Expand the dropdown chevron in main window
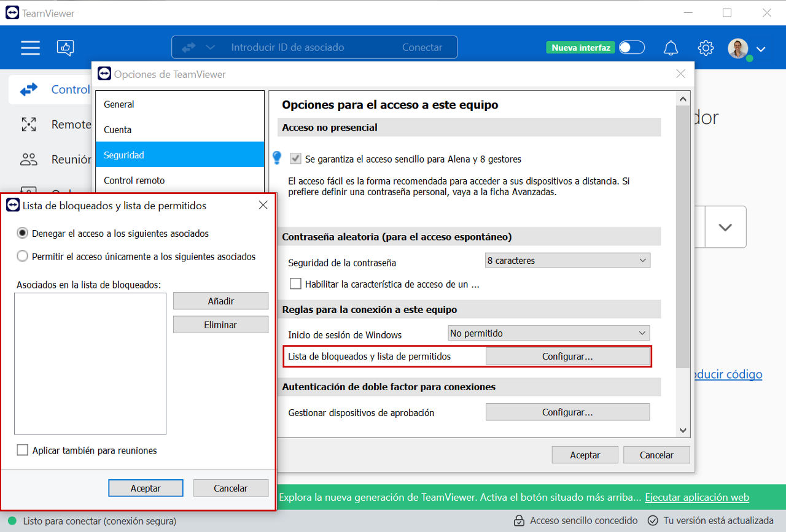Viewport: 786px width, 532px height. [725, 227]
